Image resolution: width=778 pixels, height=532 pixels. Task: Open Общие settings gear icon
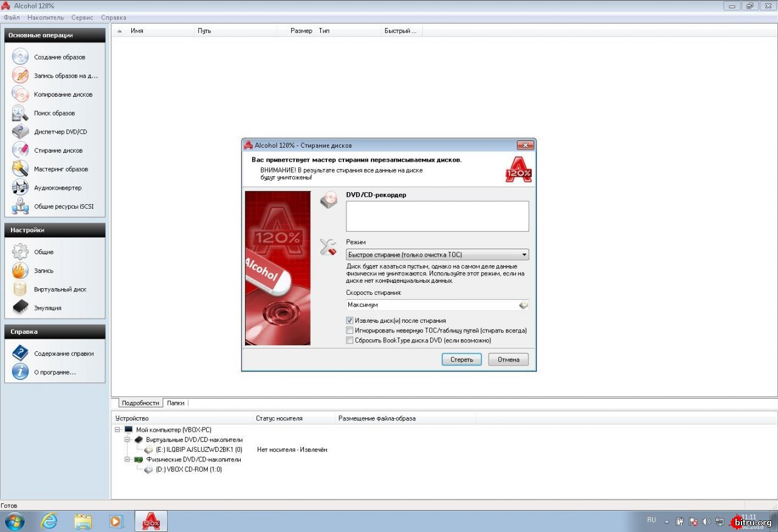pos(20,252)
